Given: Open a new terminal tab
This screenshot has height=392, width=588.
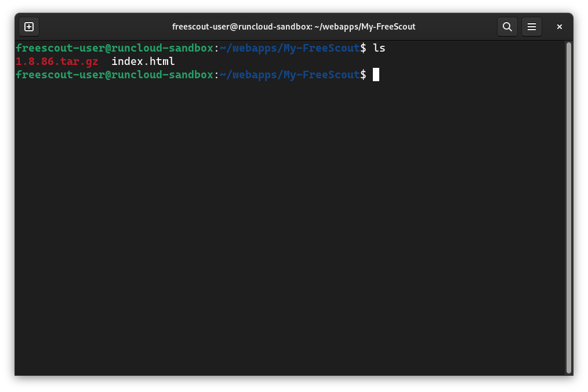Looking at the screenshot, I should pyautogui.click(x=29, y=27).
